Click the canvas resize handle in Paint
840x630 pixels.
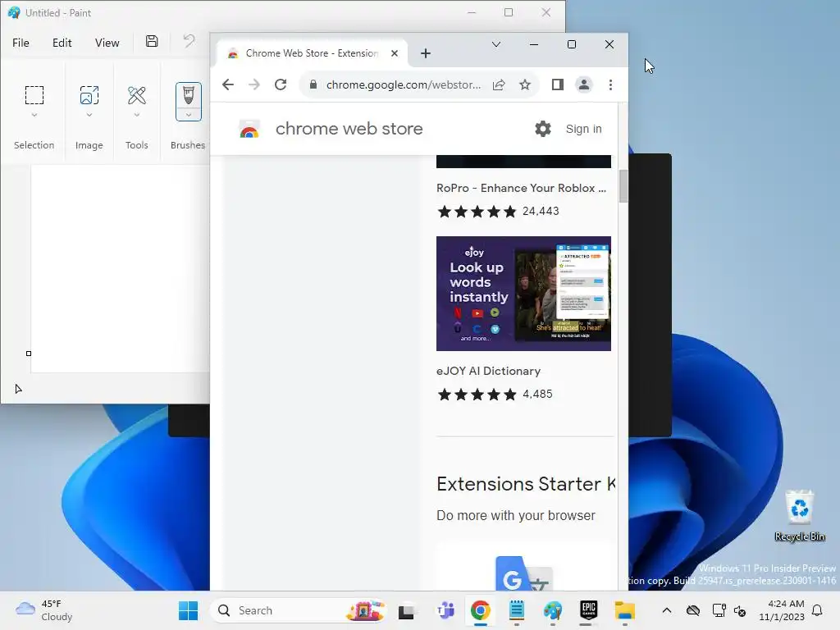click(29, 354)
